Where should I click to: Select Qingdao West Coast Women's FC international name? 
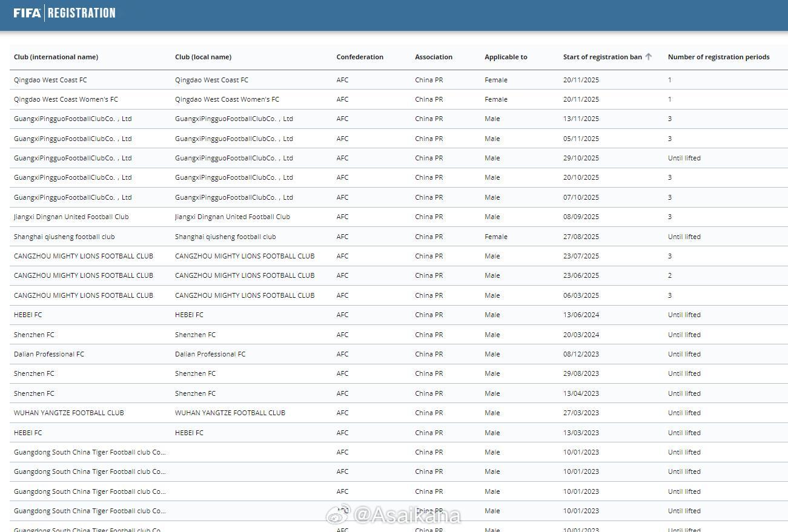tap(66, 99)
